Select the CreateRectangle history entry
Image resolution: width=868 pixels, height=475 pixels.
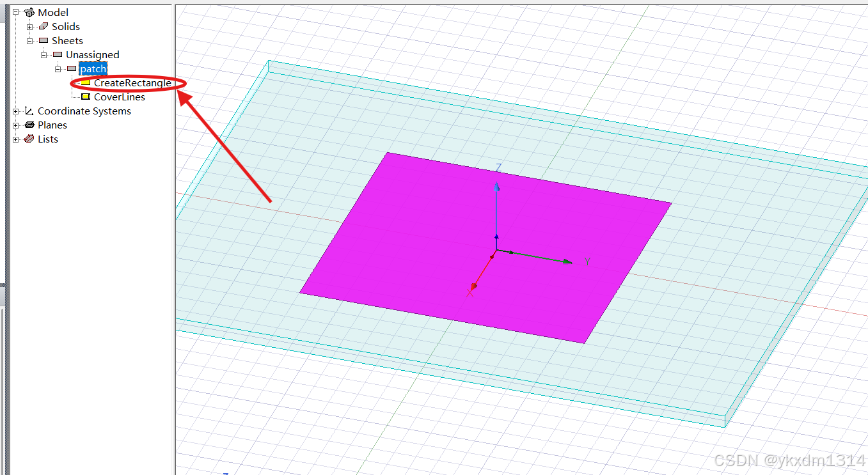[132, 83]
